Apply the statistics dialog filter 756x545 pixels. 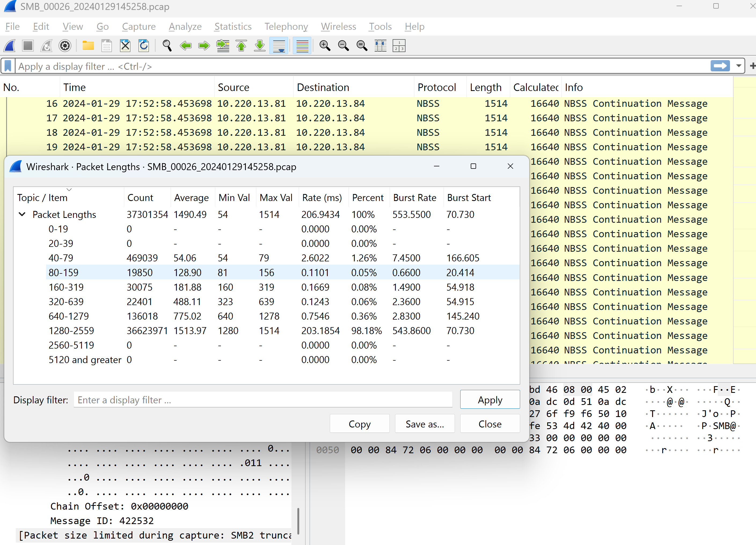coord(490,399)
